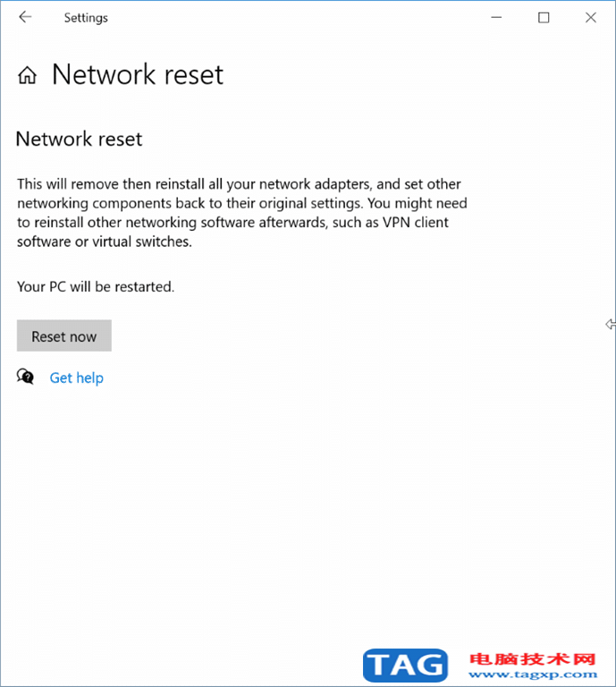This screenshot has width=616, height=687.
Task: Click the www.tagxp.com URL text
Action: [532, 675]
